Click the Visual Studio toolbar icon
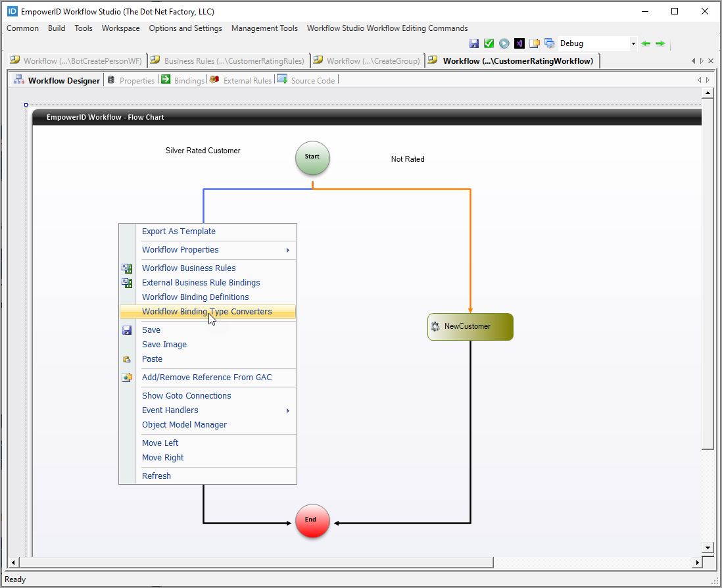The height and width of the screenshot is (588, 722). (x=519, y=43)
